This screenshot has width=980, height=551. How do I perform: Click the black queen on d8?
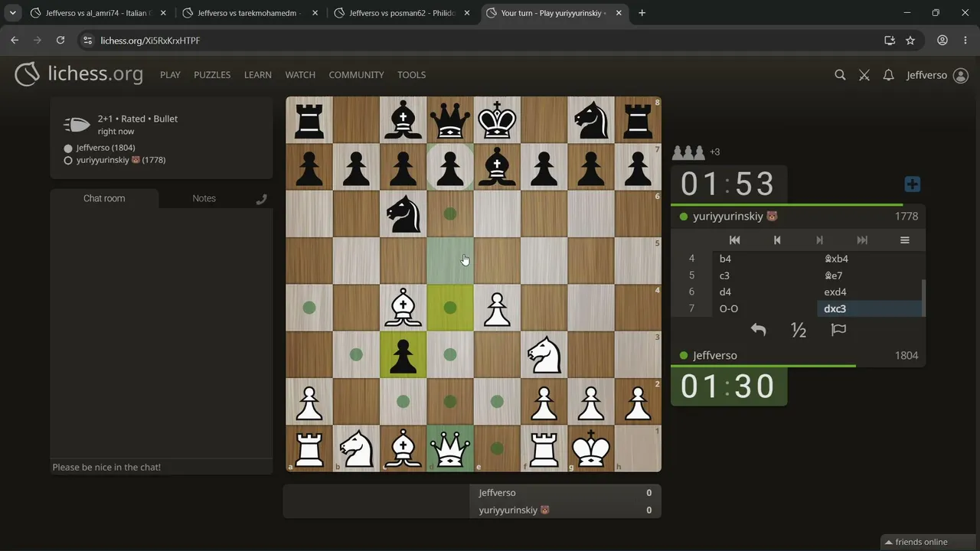pos(450,120)
